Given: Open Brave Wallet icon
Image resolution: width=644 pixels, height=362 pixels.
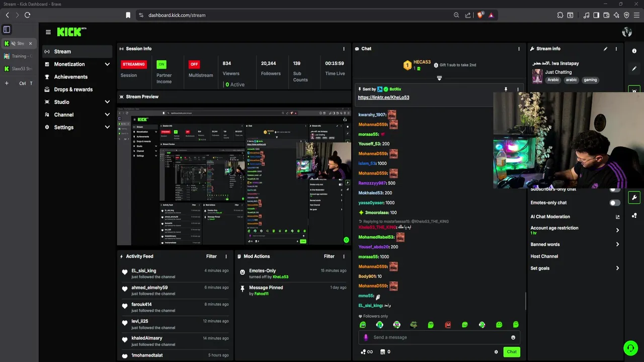Looking at the screenshot, I should [606, 15].
